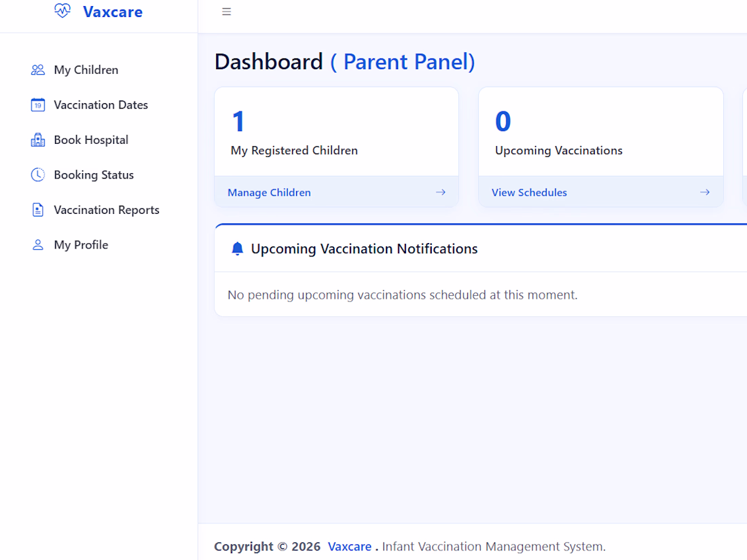Click the arrow beside View Schedules
747x560 pixels.
coord(705,192)
